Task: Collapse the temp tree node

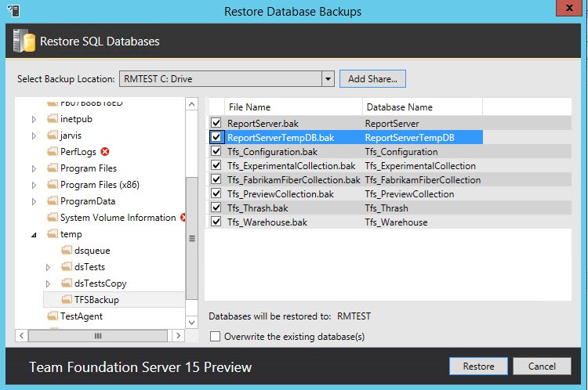Action: coord(34,235)
